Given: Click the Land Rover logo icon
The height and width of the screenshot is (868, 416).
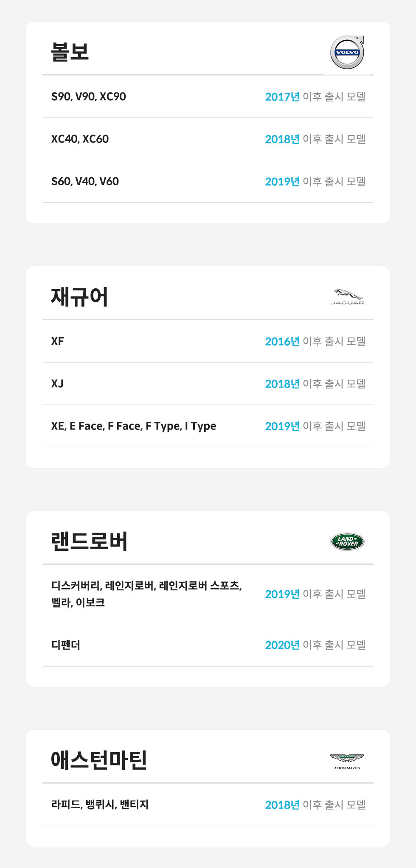Looking at the screenshot, I should [347, 541].
